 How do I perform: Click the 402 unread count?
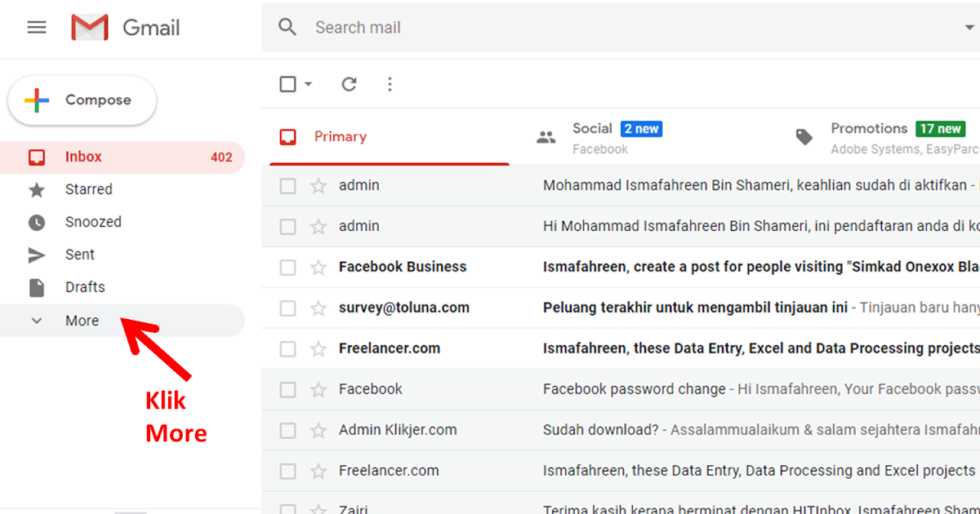pos(221,157)
